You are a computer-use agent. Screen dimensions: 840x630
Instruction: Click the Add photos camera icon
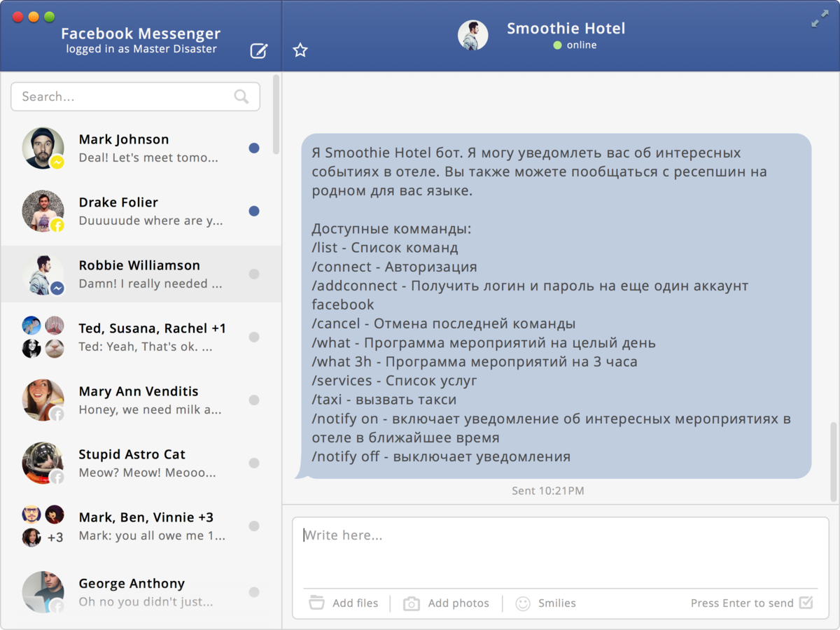click(x=412, y=603)
